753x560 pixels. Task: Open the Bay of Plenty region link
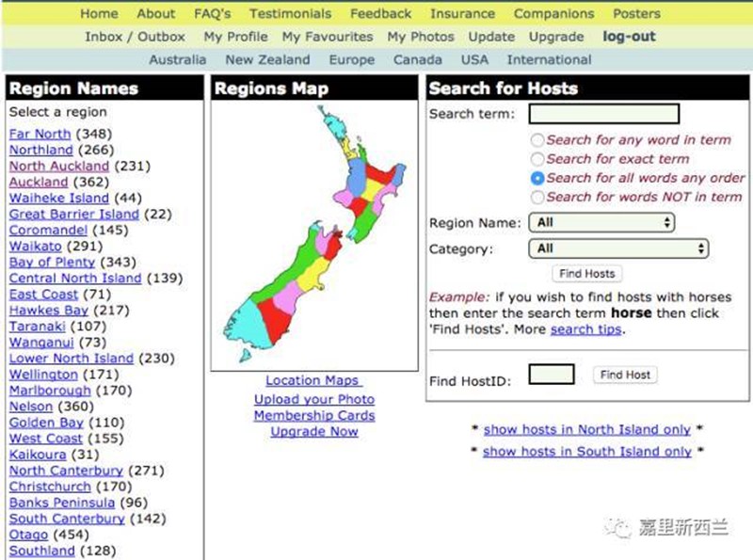click(52, 263)
